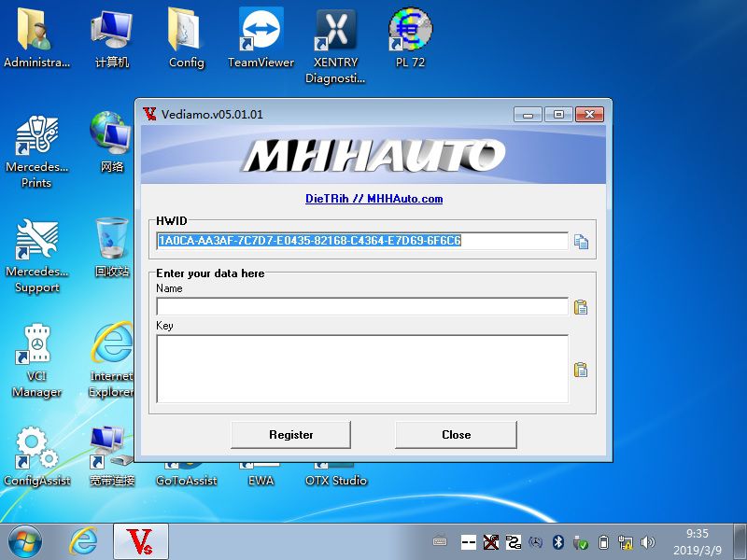This screenshot has width=747, height=560.
Task: Click the Mercedes star tray icon
Action: click(x=536, y=542)
